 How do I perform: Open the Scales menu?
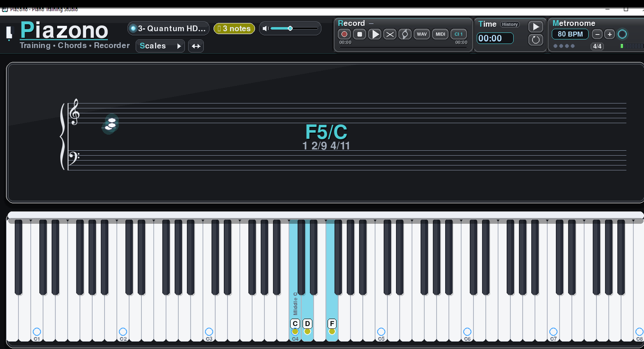(160, 46)
